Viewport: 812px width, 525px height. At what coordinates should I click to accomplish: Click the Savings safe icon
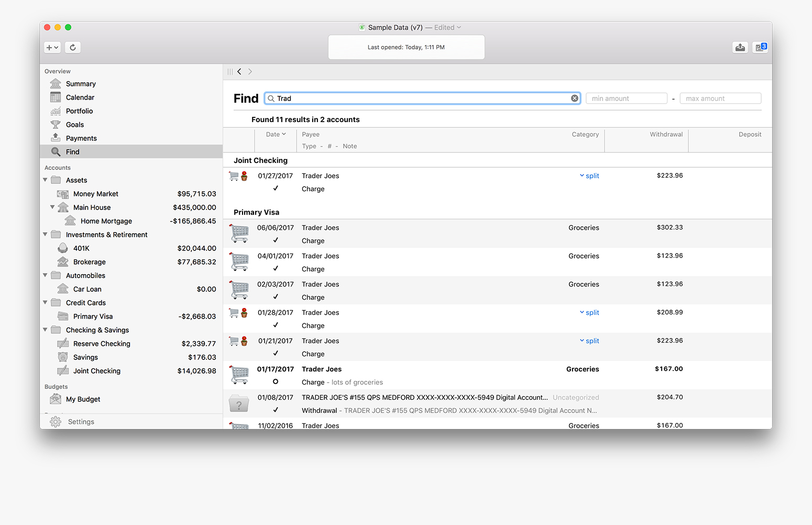click(x=63, y=357)
